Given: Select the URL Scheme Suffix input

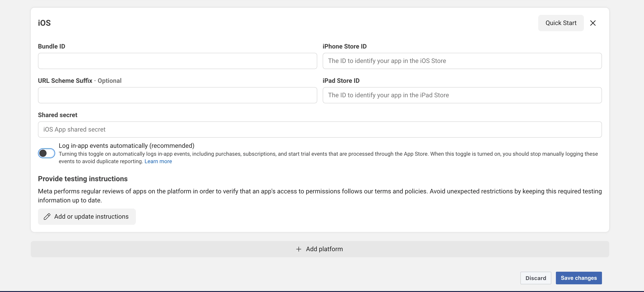Looking at the screenshot, I should [x=177, y=95].
